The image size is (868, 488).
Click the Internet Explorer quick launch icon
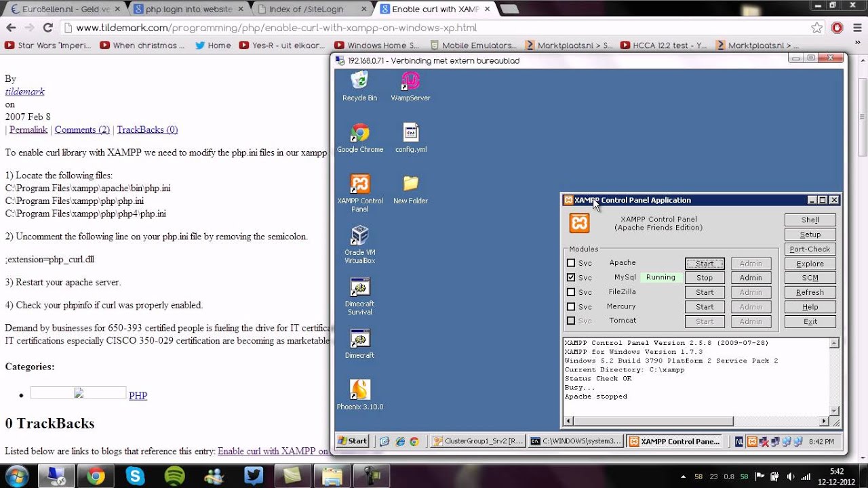click(399, 441)
